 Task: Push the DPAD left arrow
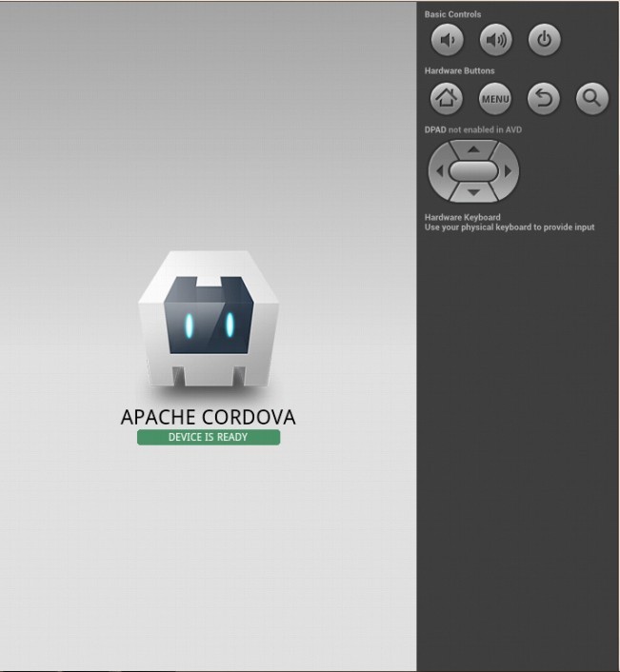[439, 171]
